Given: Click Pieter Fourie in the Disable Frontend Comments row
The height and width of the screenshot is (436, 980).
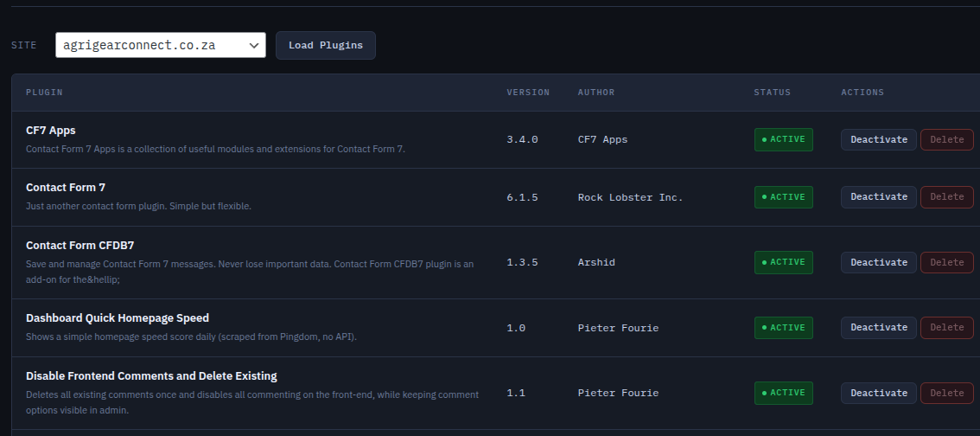Looking at the screenshot, I should [x=618, y=394].
